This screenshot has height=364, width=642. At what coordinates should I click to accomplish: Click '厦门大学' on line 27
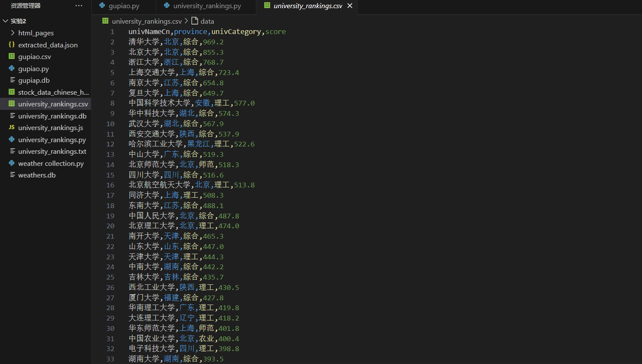(x=144, y=298)
